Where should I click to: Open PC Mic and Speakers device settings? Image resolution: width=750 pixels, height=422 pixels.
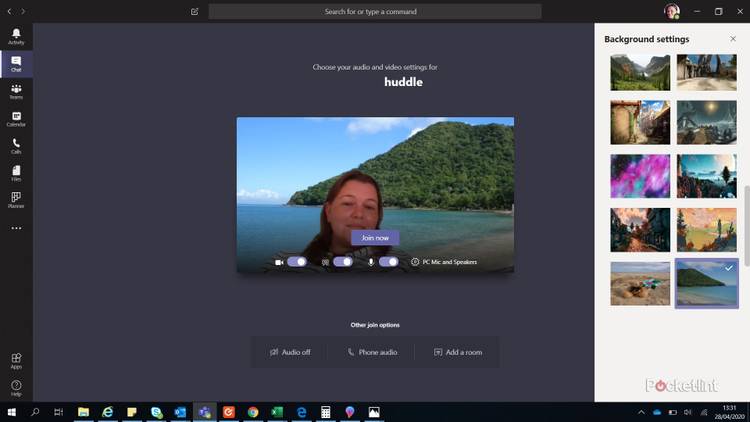point(444,262)
